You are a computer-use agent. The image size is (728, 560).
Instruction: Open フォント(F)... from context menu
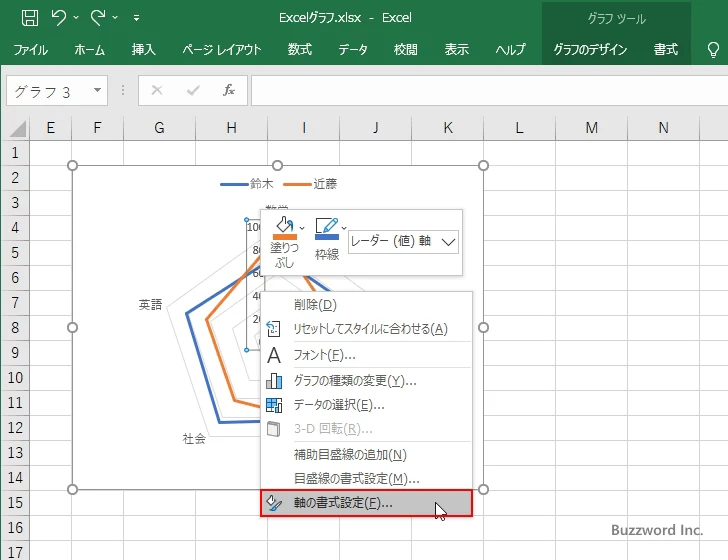point(367,355)
